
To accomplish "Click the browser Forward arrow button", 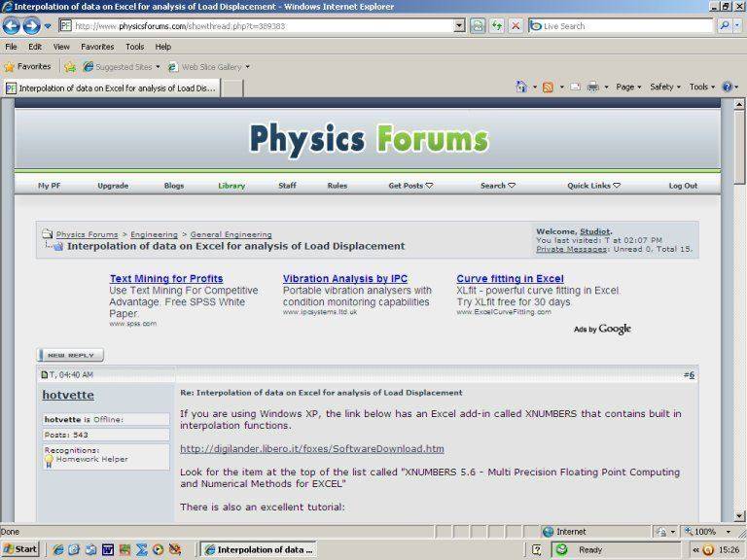I will click(31, 25).
